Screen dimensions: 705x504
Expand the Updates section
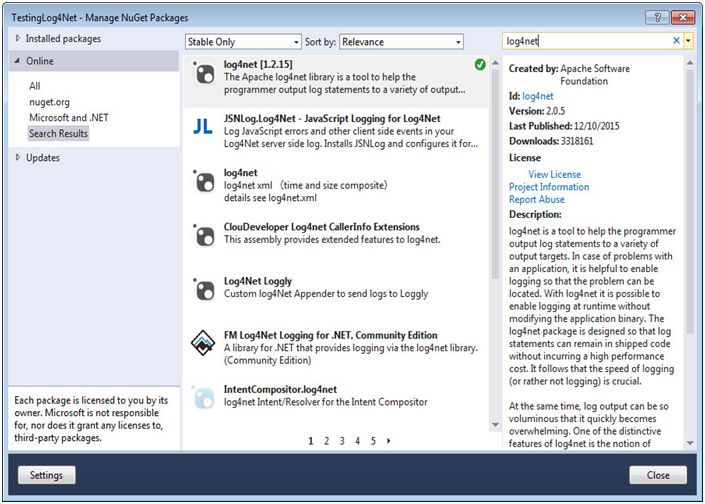pyautogui.click(x=18, y=157)
